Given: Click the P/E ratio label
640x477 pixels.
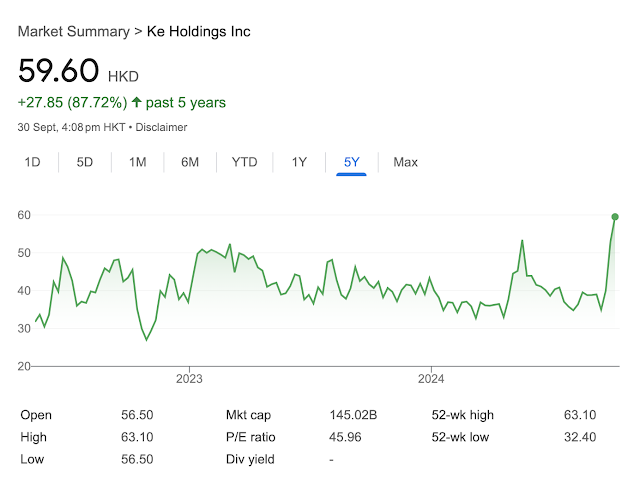Looking at the screenshot, I should point(251,437).
